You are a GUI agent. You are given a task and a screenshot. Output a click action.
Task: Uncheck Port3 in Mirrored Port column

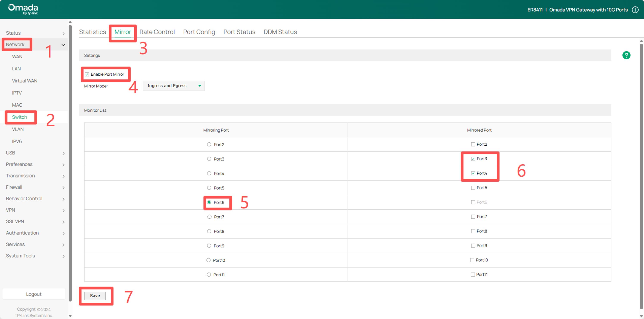coord(473,159)
